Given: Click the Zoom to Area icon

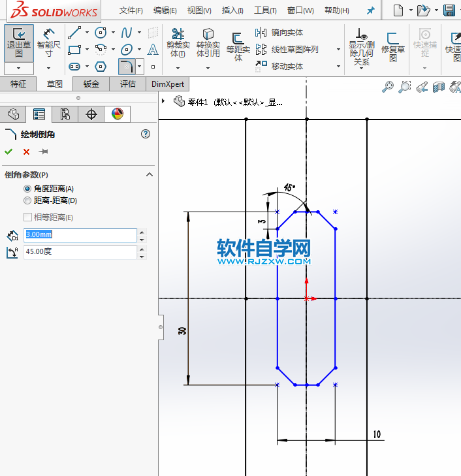Looking at the screenshot, I should tap(405, 87).
